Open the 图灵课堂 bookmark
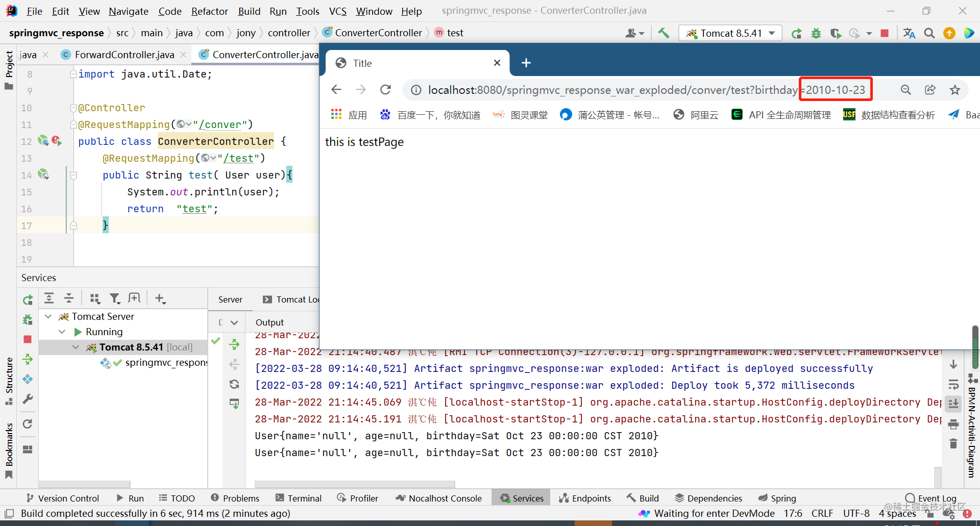Screen dimensions: 980x526 coord(520,115)
